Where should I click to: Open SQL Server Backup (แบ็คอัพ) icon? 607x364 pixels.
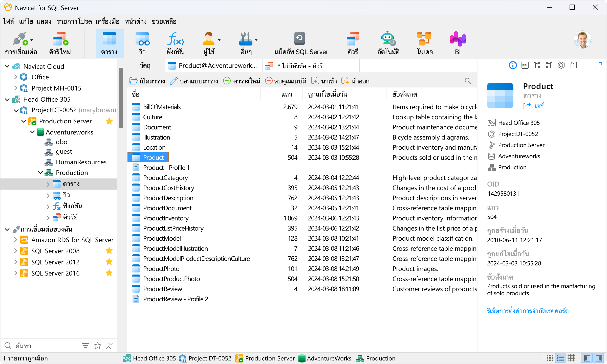click(x=301, y=43)
